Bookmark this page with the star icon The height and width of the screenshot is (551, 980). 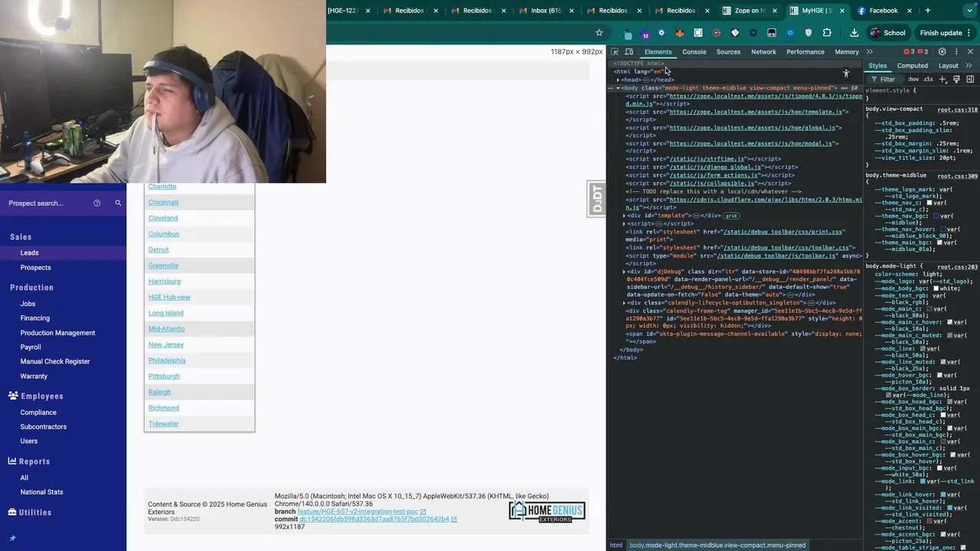tap(599, 33)
